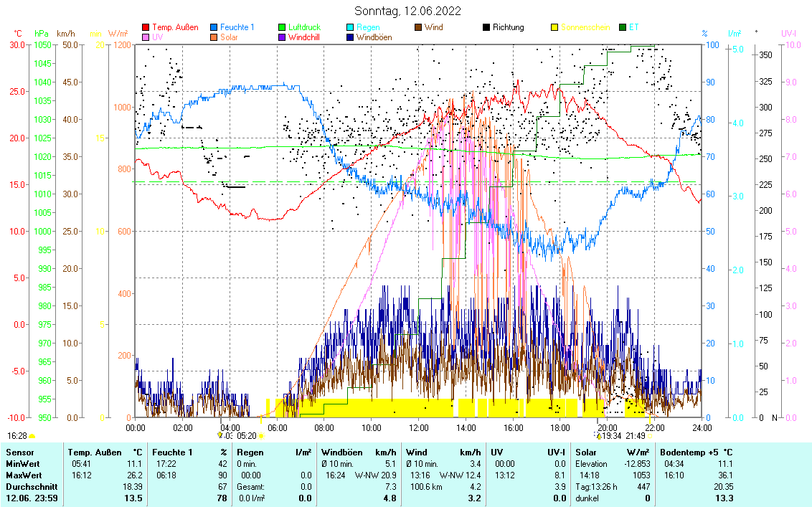The width and height of the screenshot is (812, 507).
Task: Click the black Richtung legend swatch
Action: click(486, 27)
